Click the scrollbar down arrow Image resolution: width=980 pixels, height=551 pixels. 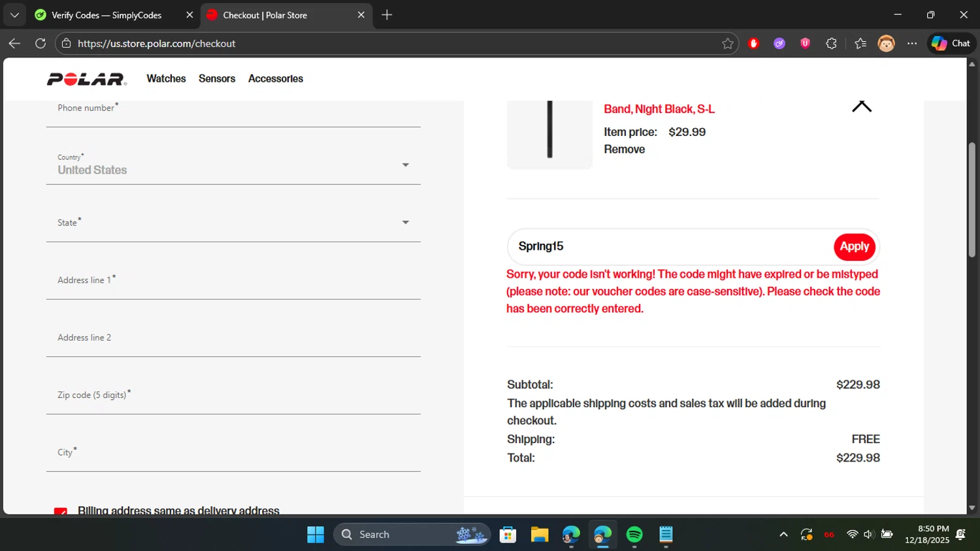tap(972, 507)
